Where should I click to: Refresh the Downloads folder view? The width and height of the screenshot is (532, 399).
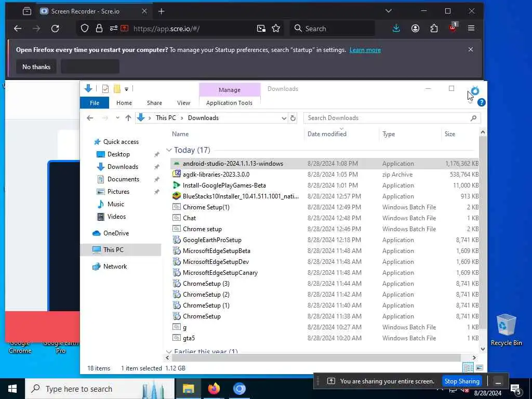point(293,118)
